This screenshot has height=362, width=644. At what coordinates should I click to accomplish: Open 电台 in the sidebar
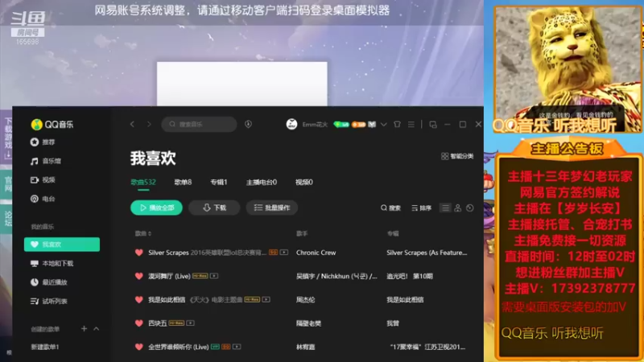pyautogui.click(x=43, y=199)
